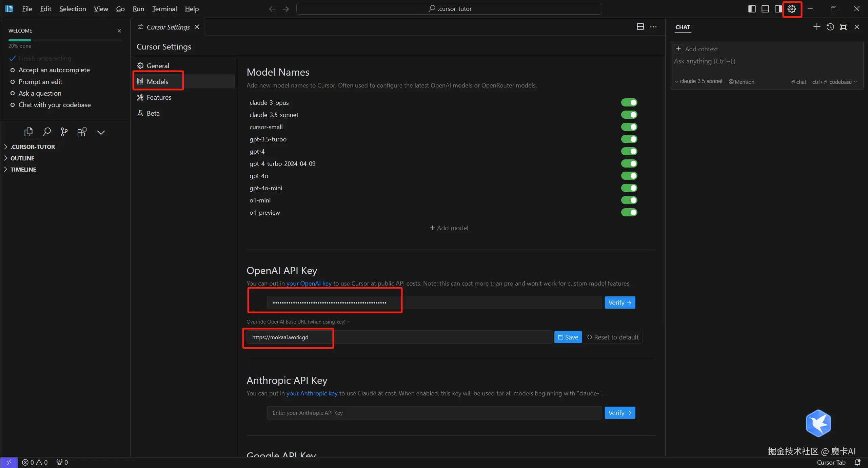Start a new chat with plus icon

click(816, 27)
